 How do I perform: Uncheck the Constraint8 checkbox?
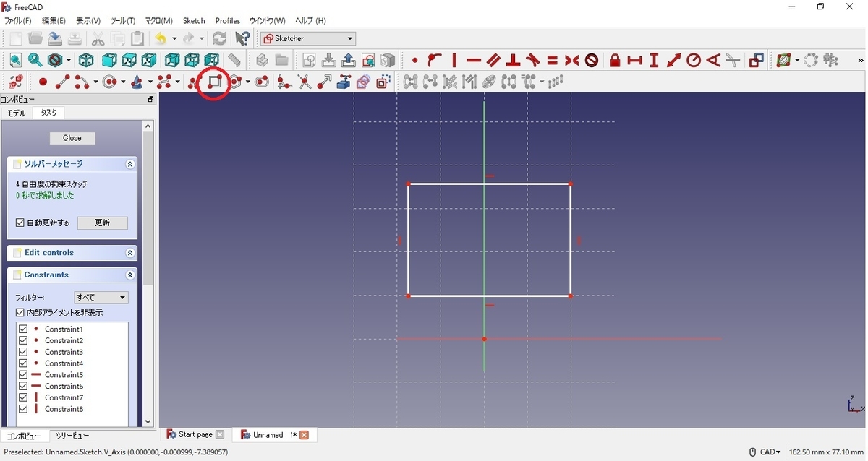click(x=23, y=409)
